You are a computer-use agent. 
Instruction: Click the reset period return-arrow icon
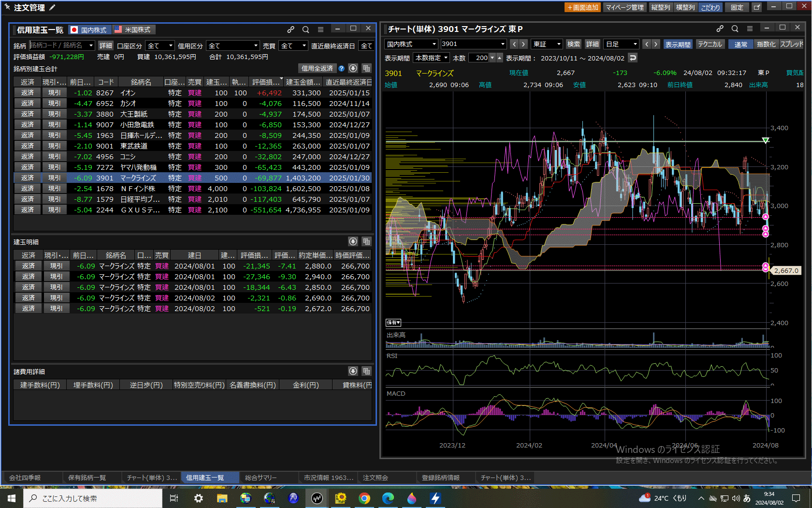[633, 58]
